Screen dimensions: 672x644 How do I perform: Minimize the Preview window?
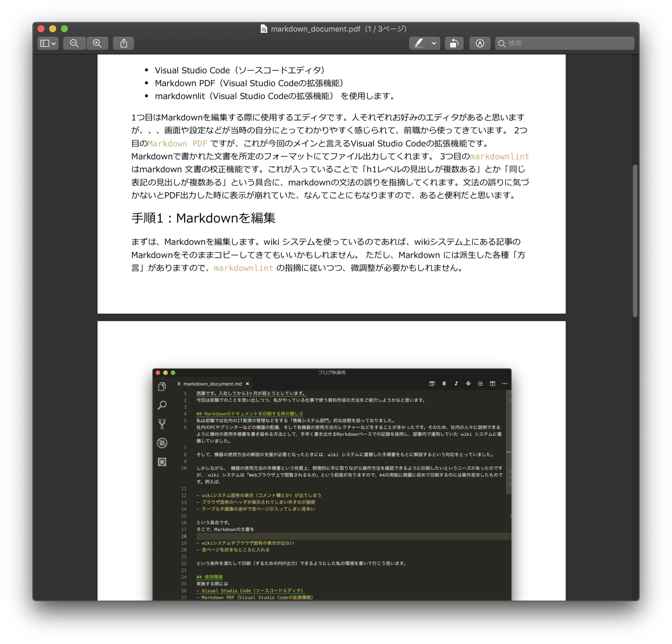53,28
